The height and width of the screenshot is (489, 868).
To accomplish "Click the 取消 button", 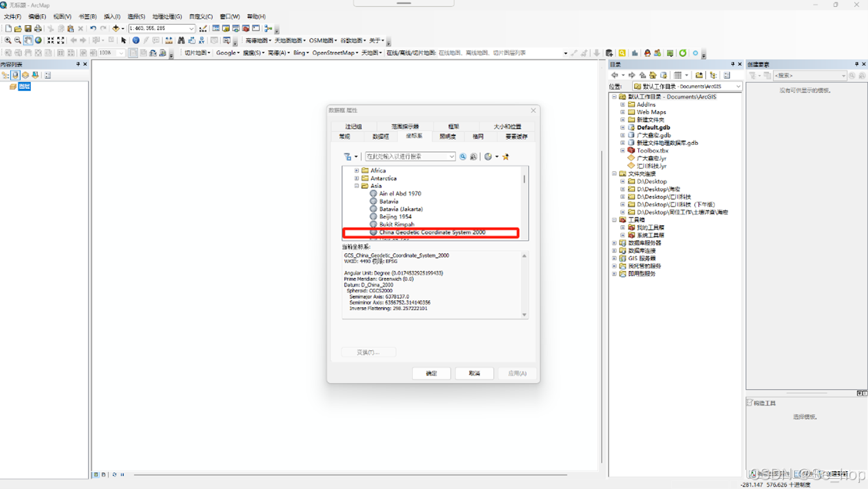I will pos(474,373).
